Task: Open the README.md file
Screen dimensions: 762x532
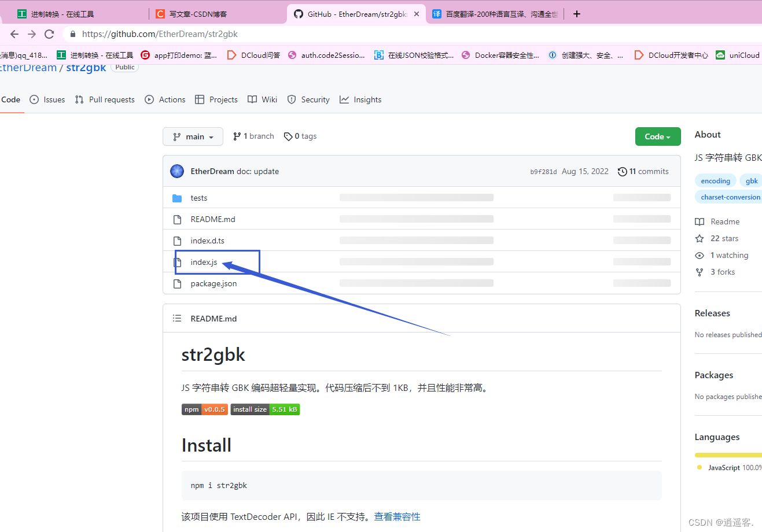Action: coord(213,219)
